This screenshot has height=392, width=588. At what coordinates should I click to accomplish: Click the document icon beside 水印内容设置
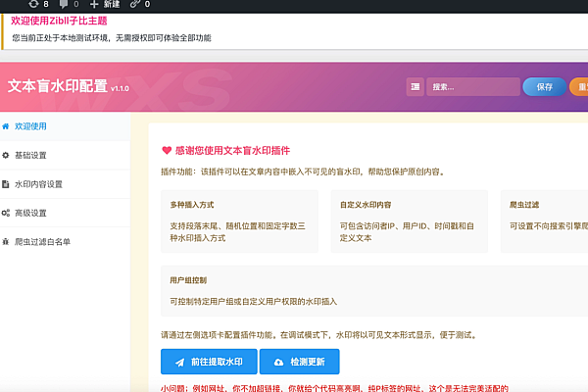[5, 184]
